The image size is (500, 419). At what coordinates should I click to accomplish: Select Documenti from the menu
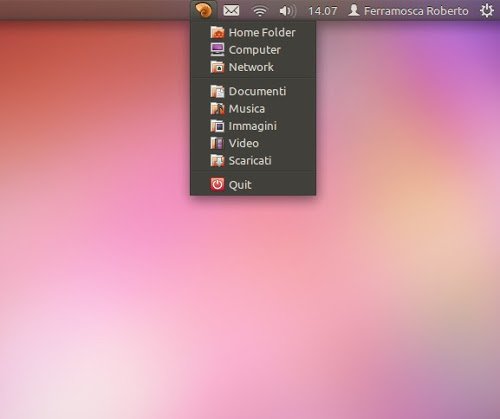(x=253, y=91)
